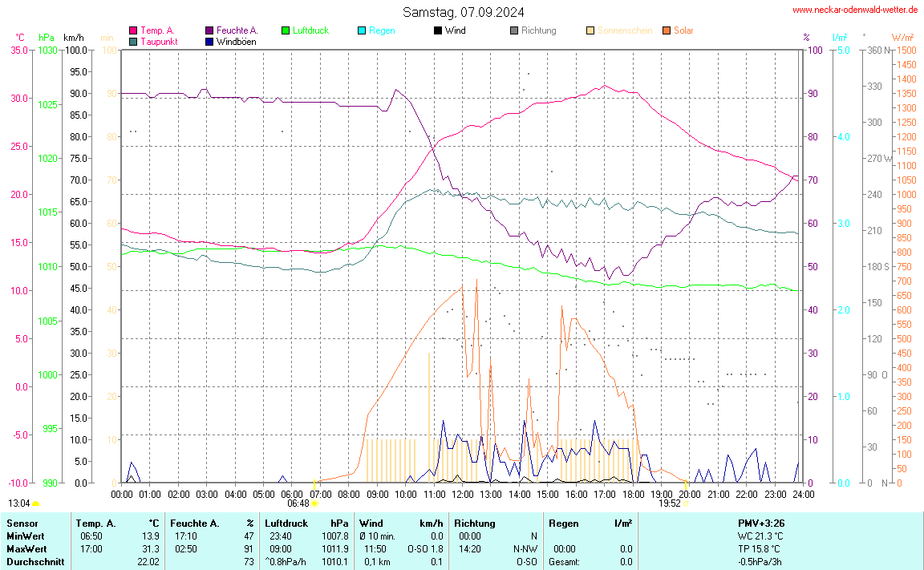
Task: Click the pink Temp. A. legend swatch
Action: coord(133,30)
